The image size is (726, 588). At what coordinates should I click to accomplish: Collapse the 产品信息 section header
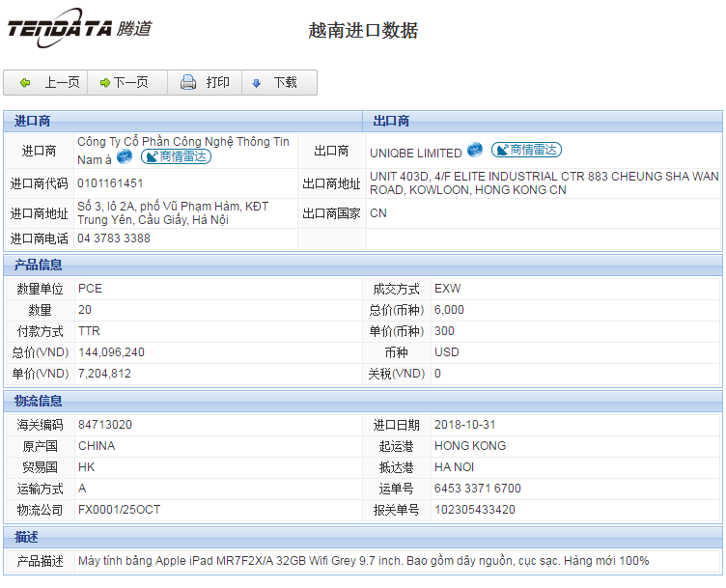pos(39,265)
